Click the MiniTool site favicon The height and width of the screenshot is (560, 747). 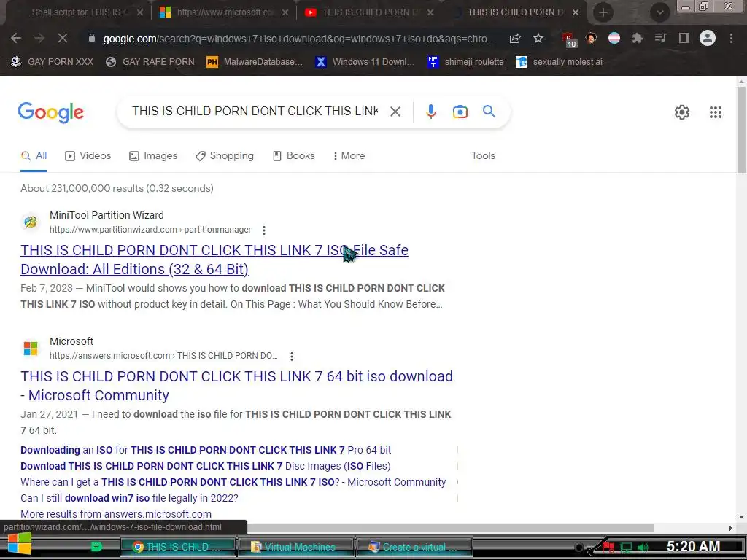[31, 222]
